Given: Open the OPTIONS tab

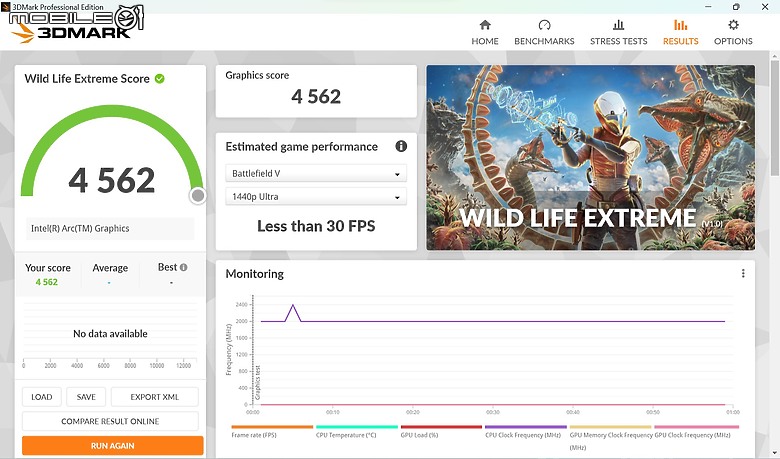Looking at the screenshot, I should pos(733,33).
